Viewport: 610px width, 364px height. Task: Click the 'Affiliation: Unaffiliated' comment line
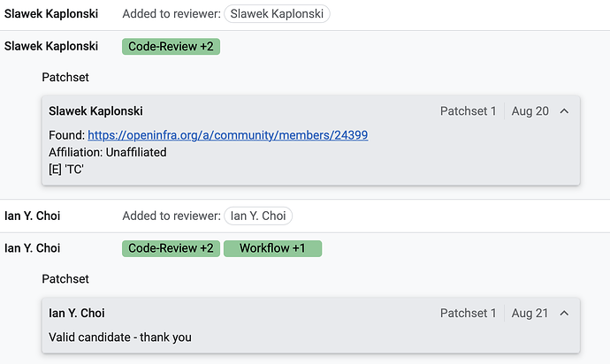pos(108,152)
